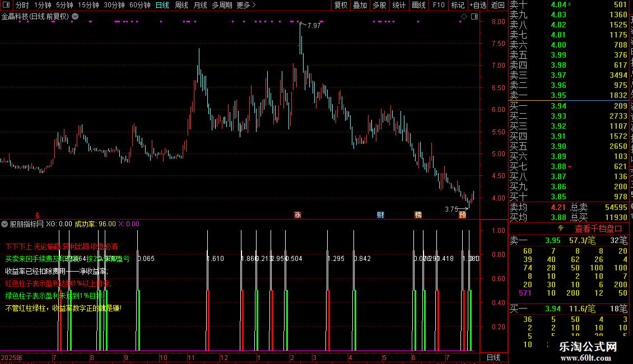Select the 60分钟 period tab
633x364 pixels.
point(140,5)
